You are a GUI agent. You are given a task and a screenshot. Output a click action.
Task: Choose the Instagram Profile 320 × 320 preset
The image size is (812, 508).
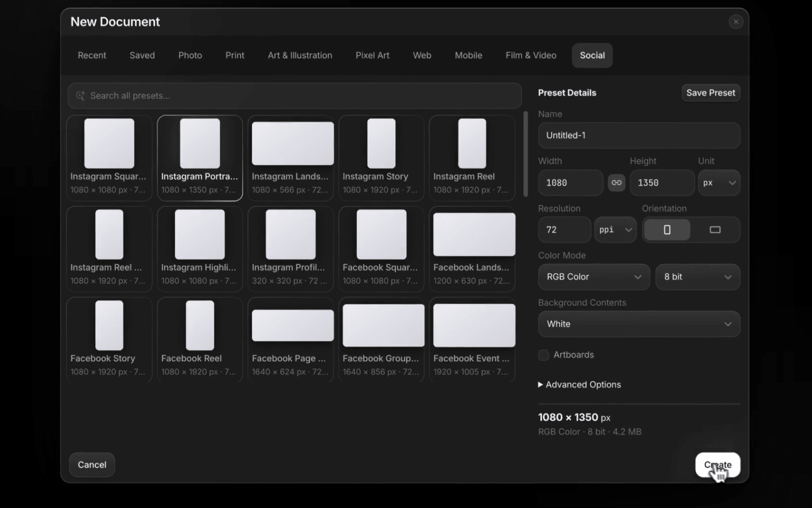click(290, 249)
